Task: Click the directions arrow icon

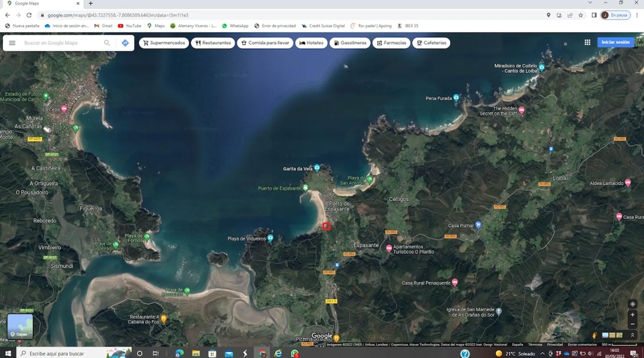Action: pos(125,43)
